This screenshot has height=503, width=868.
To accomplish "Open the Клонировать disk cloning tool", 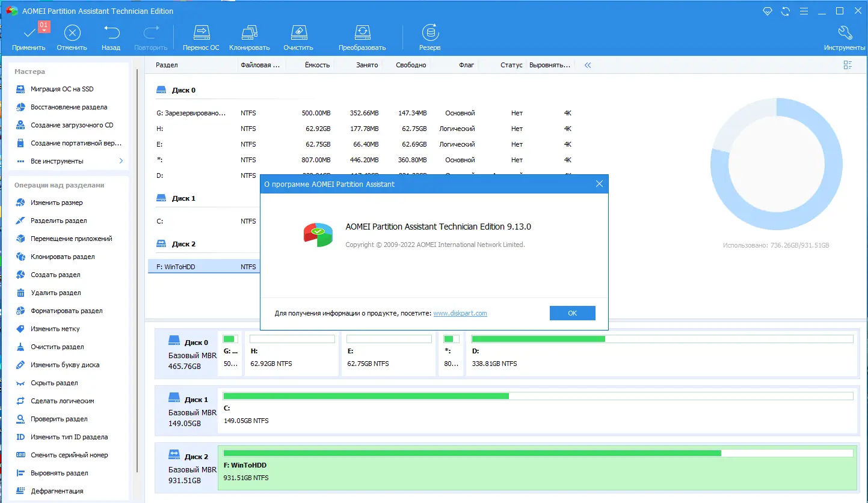I will tap(249, 36).
